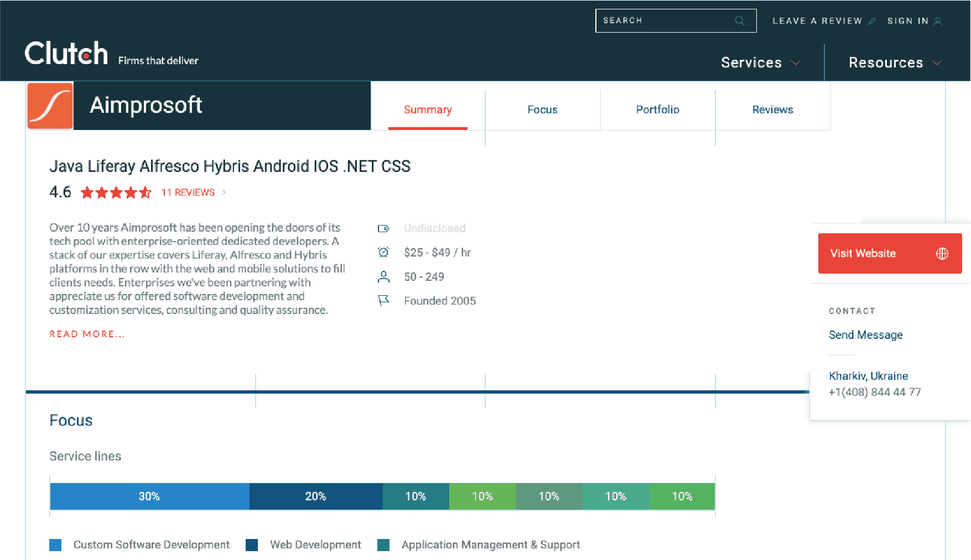Click the Custom Software Development legend label
The height and width of the screenshot is (560, 971).
point(152,545)
